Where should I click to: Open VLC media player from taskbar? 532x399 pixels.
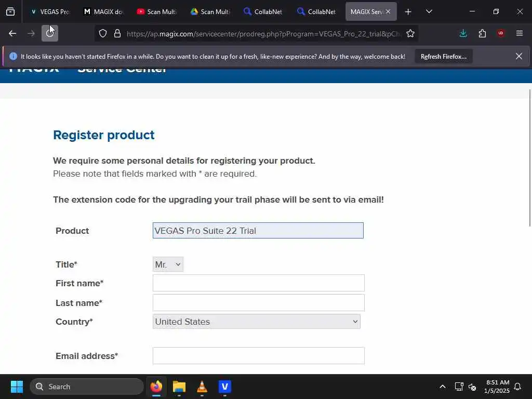pos(202,387)
